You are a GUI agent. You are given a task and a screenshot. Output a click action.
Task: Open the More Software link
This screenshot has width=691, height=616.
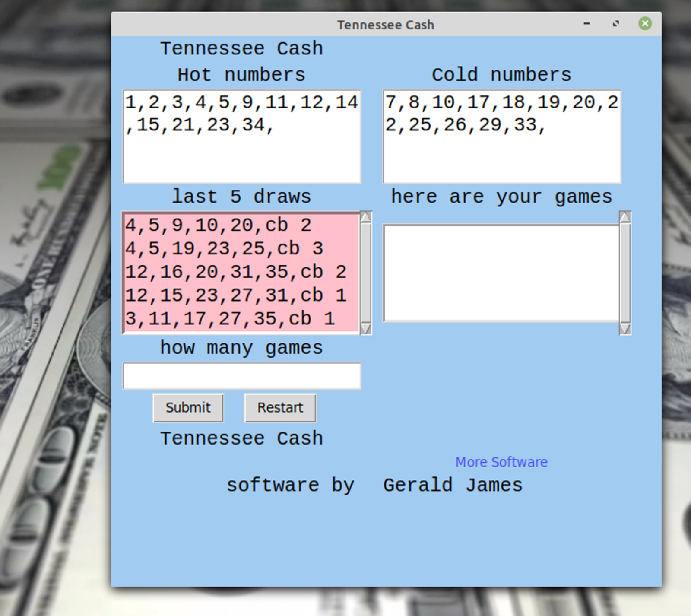click(x=501, y=462)
